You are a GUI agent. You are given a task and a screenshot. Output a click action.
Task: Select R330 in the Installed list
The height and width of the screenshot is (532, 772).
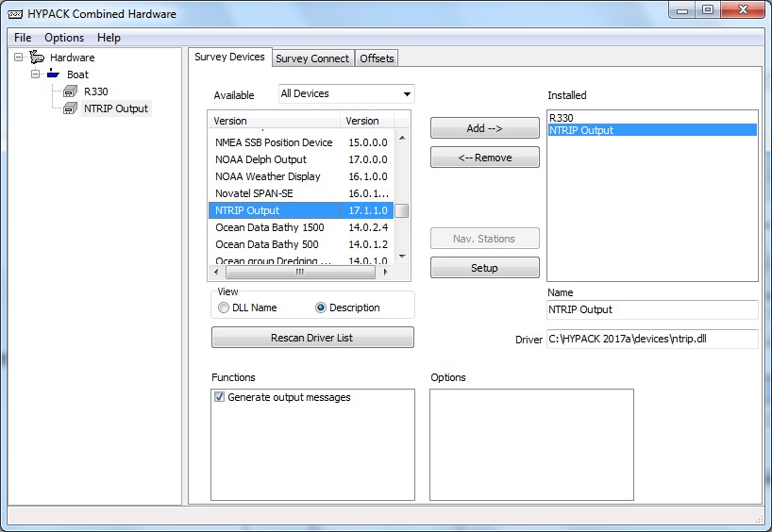pos(652,118)
